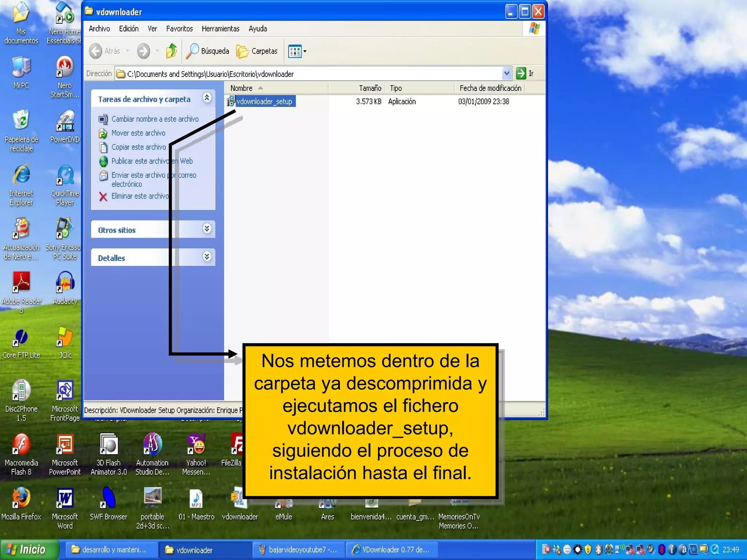The width and height of the screenshot is (747, 560).
Task: Click into the Dirección address field
Action: pyautogui.click(x=309, y=74)
